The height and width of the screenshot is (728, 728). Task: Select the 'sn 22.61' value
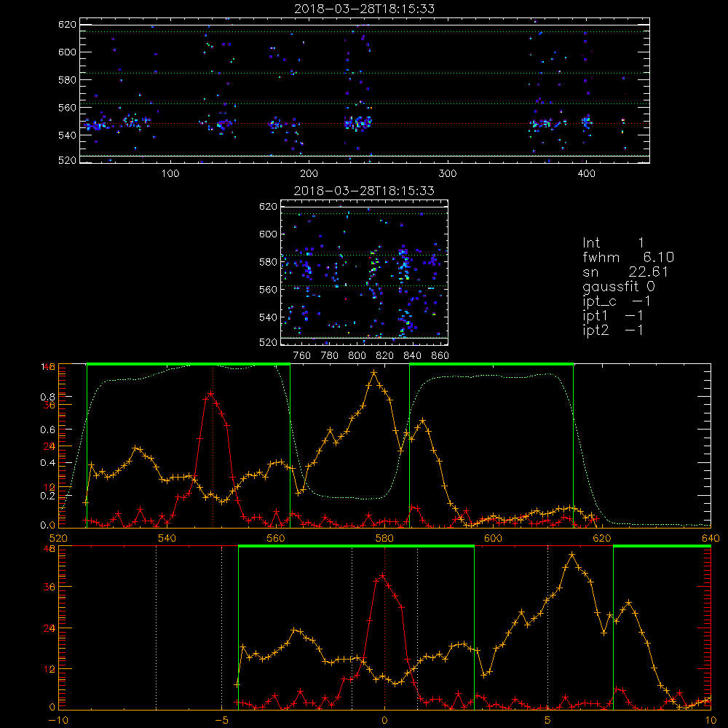click(625, 272)
